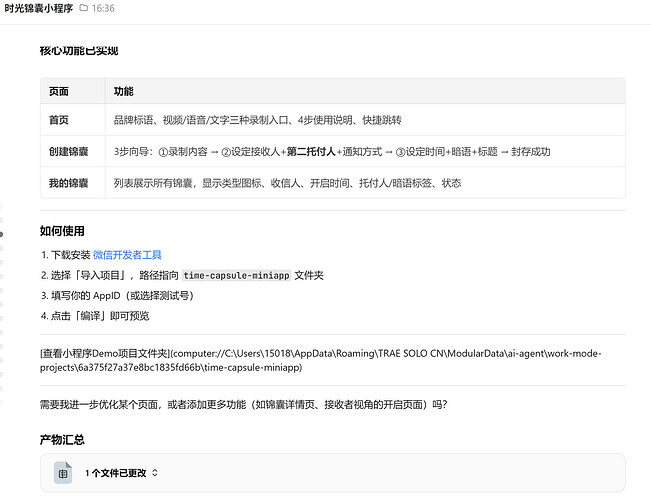The image size is (651, 500).
Task: Click the question line about 进一步优化某个页面
Action: pyautogui.click(x=244, y=404)
